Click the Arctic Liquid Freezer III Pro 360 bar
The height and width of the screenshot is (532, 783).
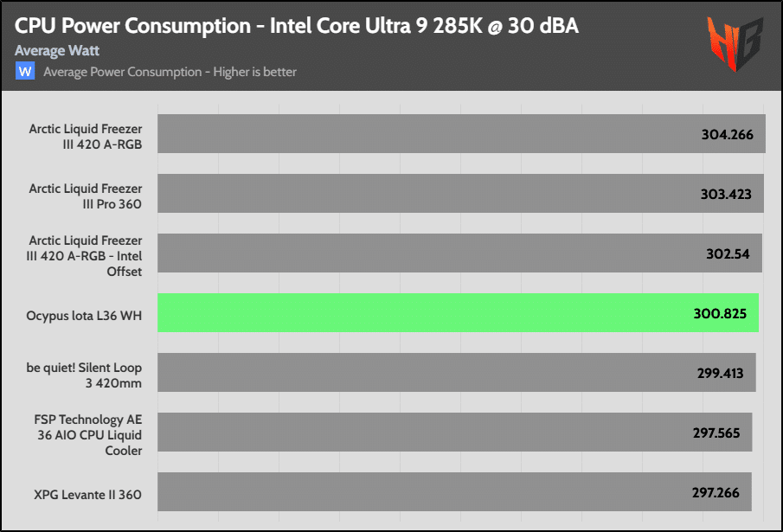pos(460,194)
